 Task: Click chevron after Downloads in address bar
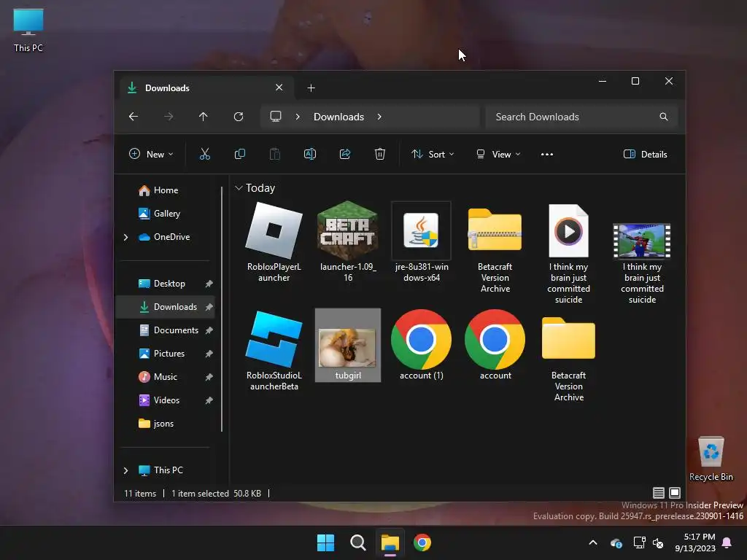379,117
